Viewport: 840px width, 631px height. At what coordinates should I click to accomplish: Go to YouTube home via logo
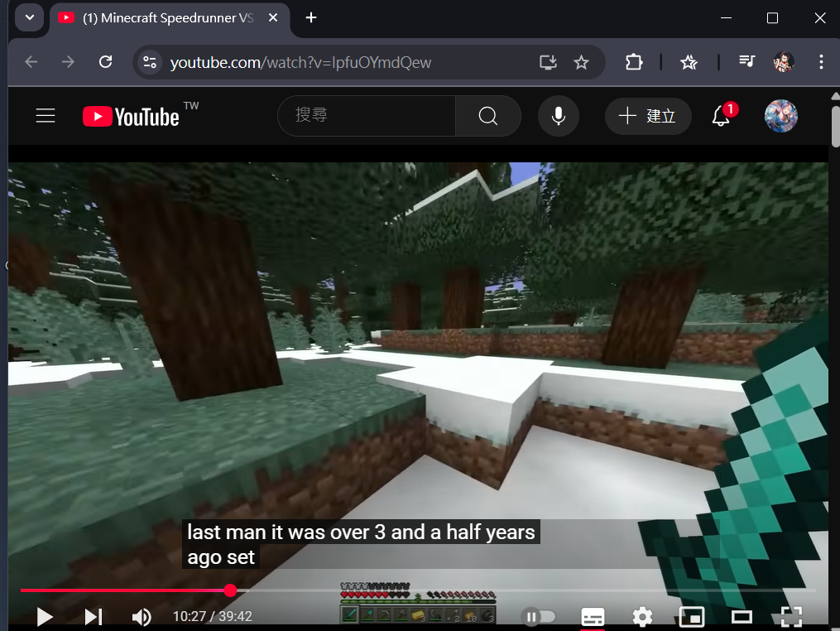coord(132,116)
